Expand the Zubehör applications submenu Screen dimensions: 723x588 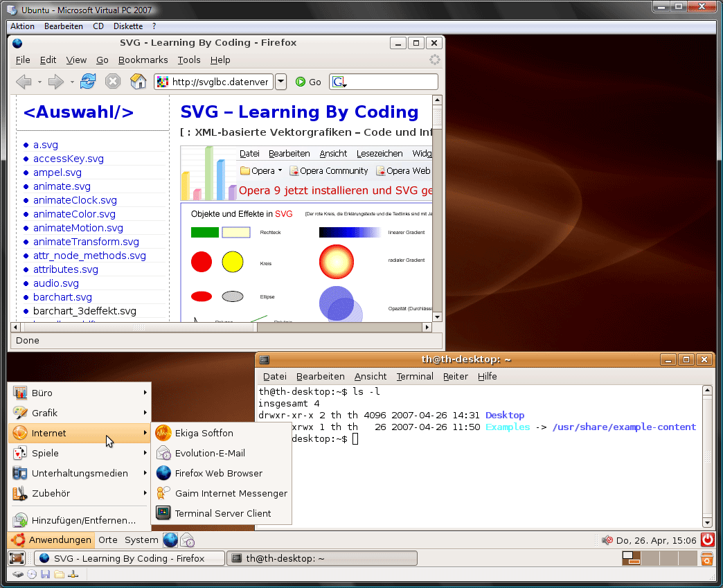click(80, 493)
